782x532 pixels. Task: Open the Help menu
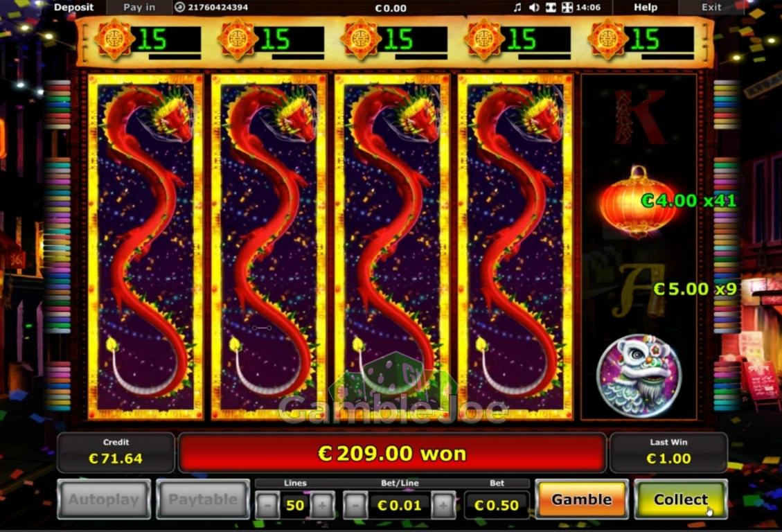point(646,8)
